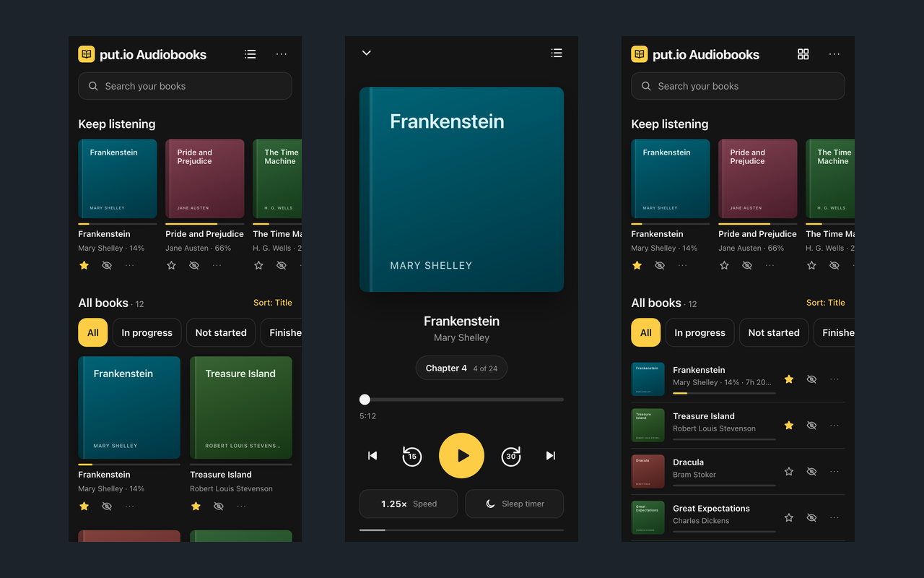Viewport: 924px width, 578px height.
Task: Open Great Expectations title in the list
Action: [711, 509]
